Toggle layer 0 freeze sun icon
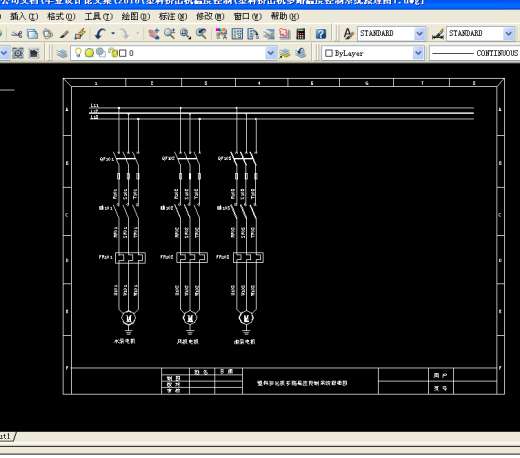The height and width of the screenshot is (458, 520). click(x=89, y=53)
